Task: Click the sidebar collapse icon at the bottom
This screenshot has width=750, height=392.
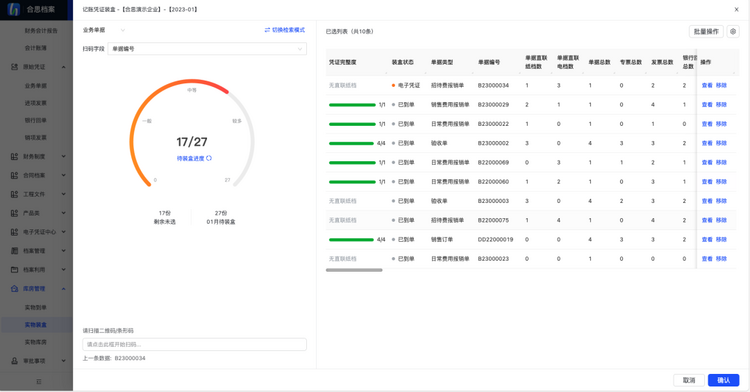Action: tap(39, 381)
